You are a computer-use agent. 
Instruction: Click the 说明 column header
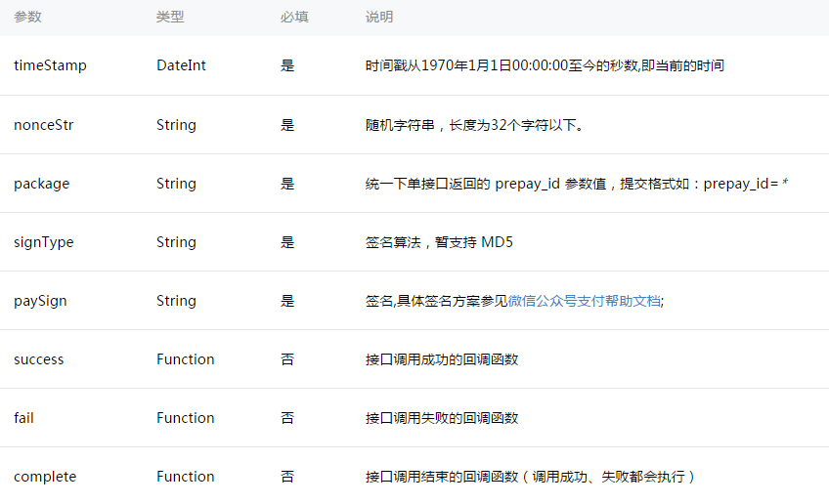tap(379, 18)
